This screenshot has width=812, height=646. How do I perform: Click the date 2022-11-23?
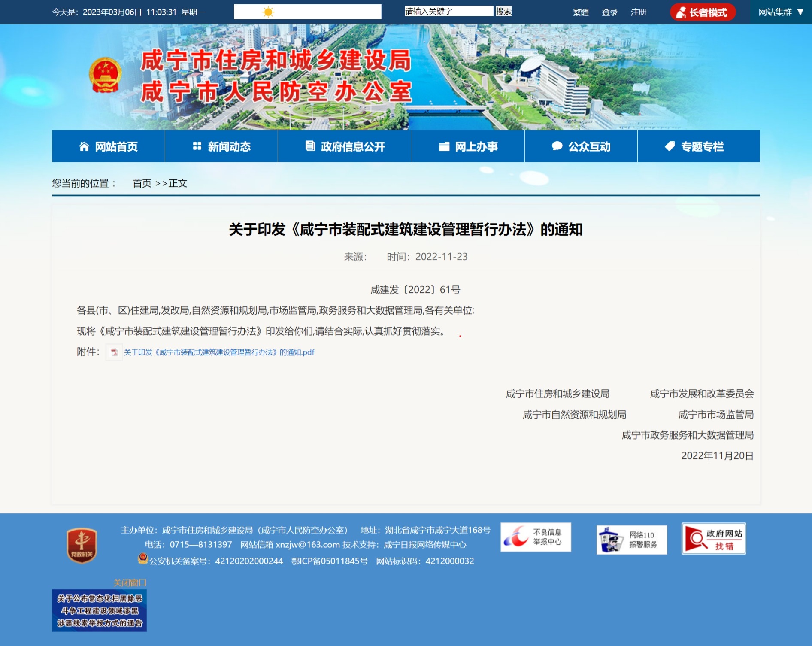(x=441, y=257)
